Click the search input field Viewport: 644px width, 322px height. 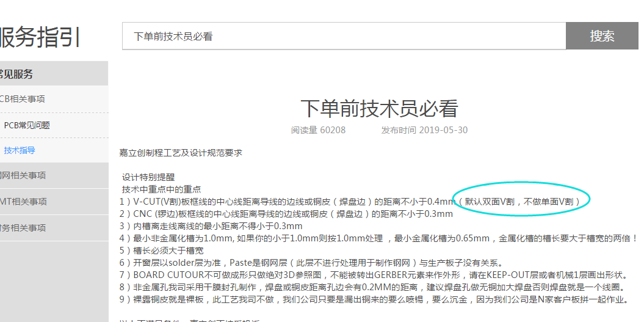[x=344, y=36]
